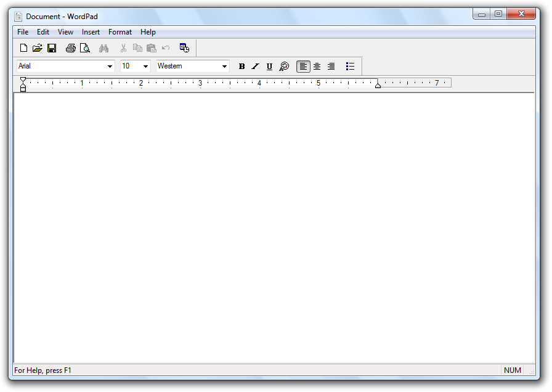This screenshot has width=552, height=392.
Task: Toggle bullet list style
Action: coord(350,66)
